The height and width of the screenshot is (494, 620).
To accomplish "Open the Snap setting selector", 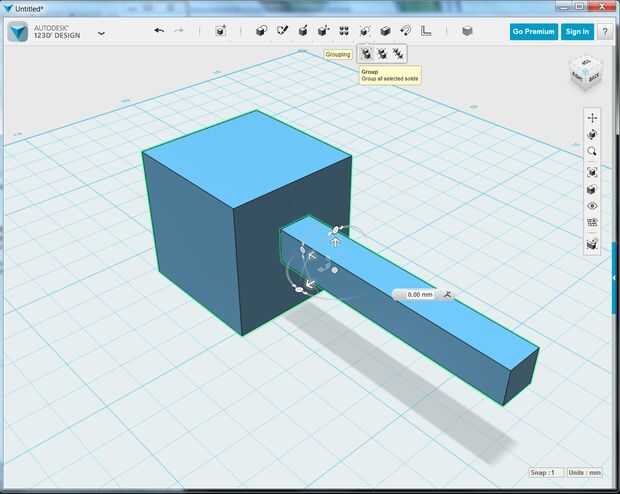I will tap(543, 473).
